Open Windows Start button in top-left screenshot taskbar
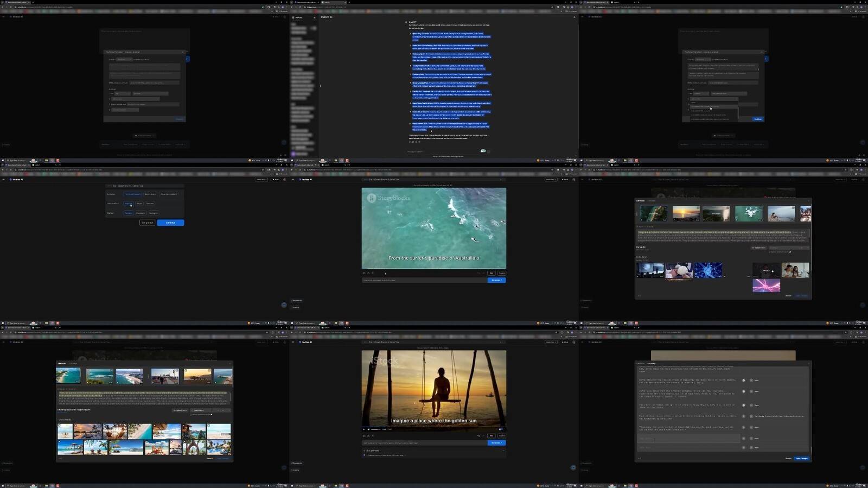The height and width of the screenshot is (488, 868). click(2, 160)
